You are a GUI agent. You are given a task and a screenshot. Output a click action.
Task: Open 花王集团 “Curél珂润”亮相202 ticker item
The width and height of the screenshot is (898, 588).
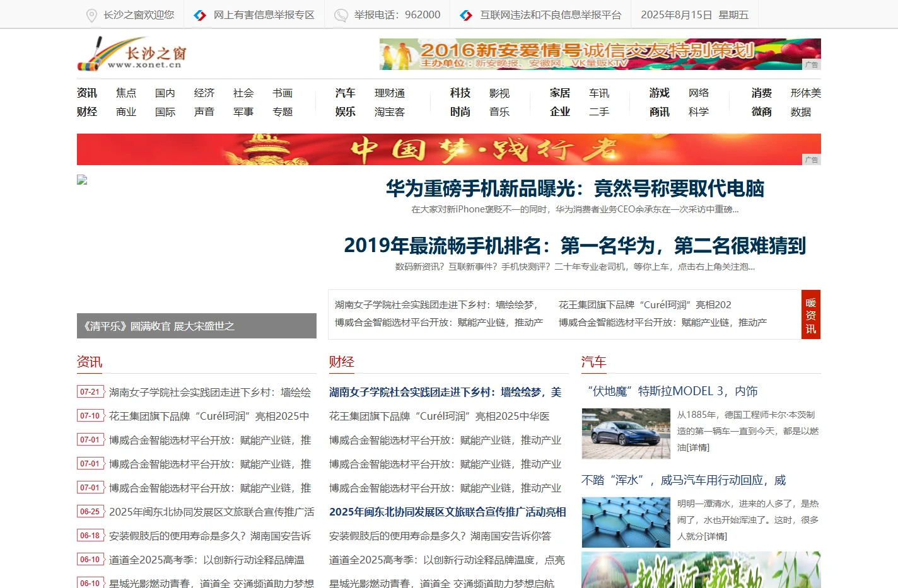pyautogui.click(x=645, y=304)
